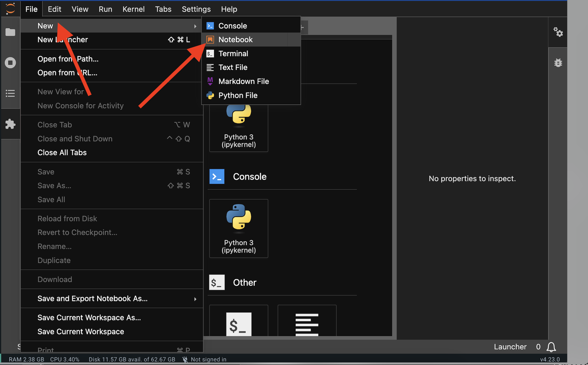
Task: Launch Python 3 Console kernel tile
Action: point(239,228)
